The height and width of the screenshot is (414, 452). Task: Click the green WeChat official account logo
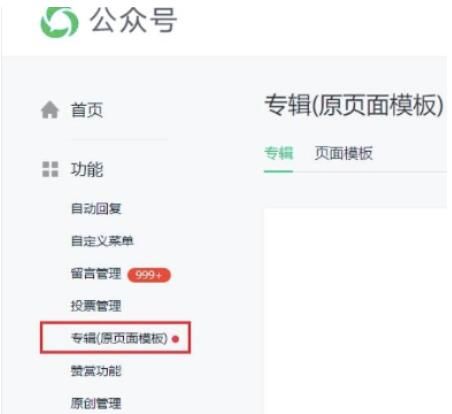pyautogui.click(x=59, y=22)
